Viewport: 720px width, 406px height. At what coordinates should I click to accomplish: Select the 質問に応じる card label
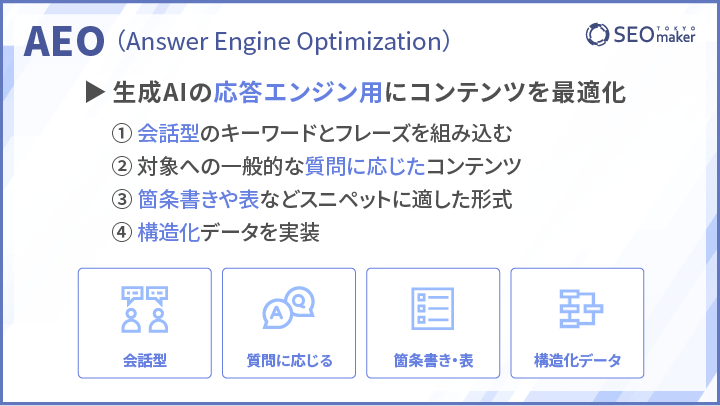point(289,361)
